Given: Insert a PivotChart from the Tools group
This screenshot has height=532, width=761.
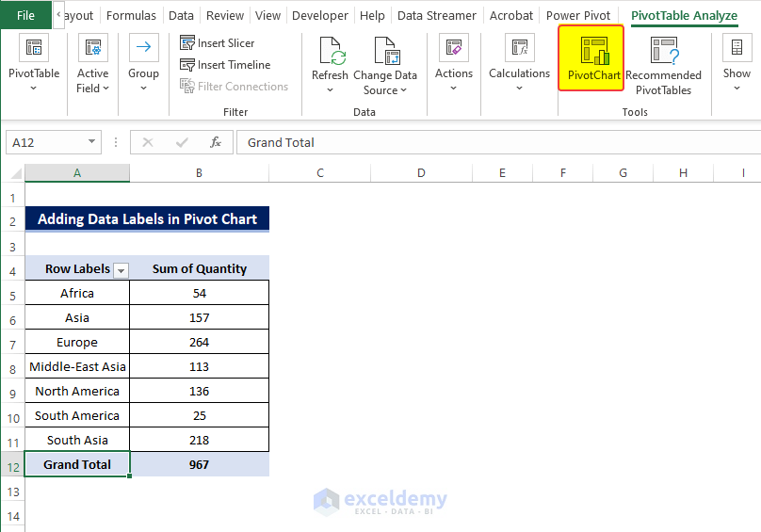Looking at the screenshot, I should click(x=591, y=58).
